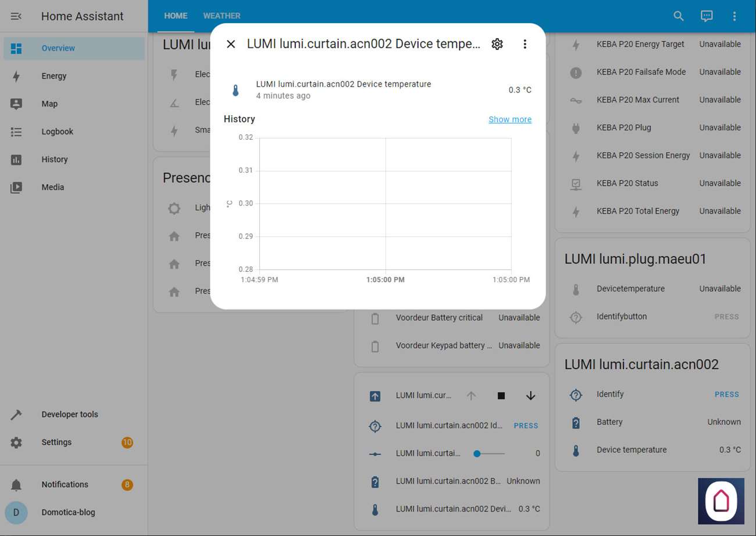756x536 pixels.
Task: Open the Overview dashboard
Action: (x=74, y=48)
